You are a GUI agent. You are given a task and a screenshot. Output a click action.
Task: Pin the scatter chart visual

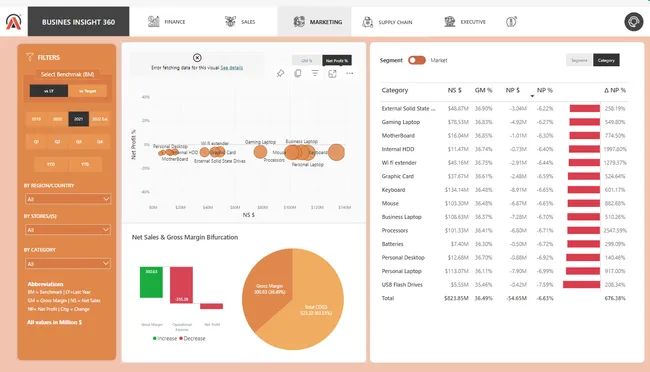pos(281,73)
